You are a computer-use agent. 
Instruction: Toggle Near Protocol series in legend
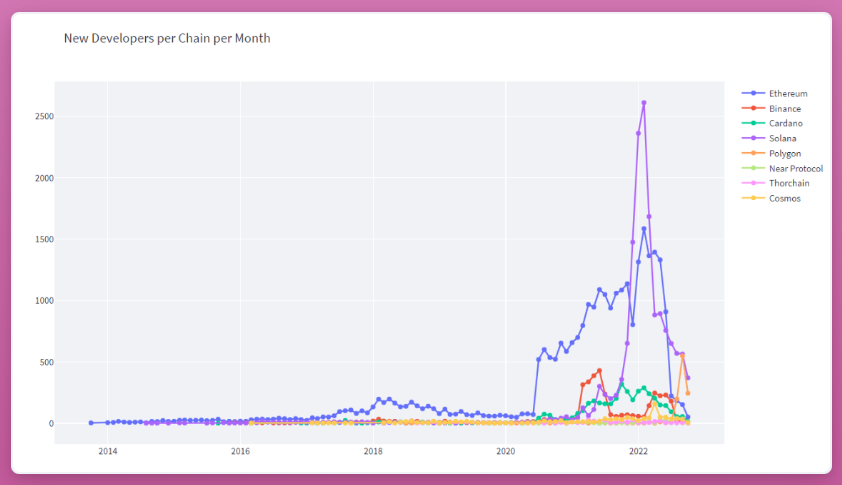coord(782,169)
